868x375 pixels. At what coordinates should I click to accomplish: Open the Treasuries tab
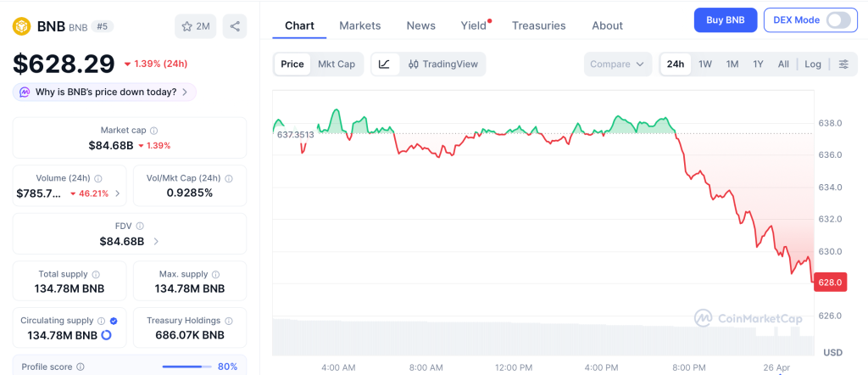538,25
